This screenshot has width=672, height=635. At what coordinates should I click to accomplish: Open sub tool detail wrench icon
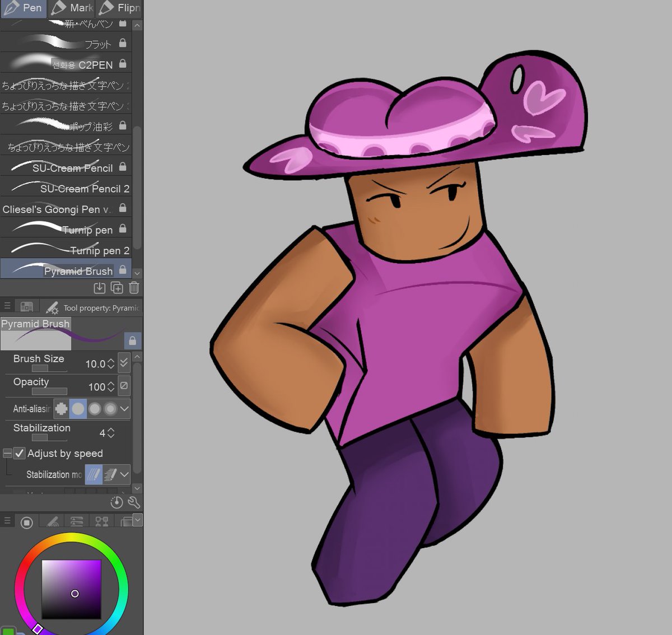pyautogui.click(x=134, y=502)
